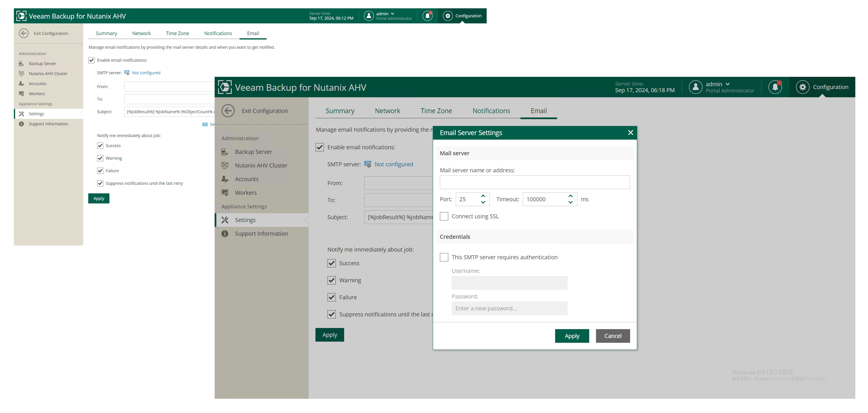Uncheck Failure notification in the front window
The width and height of the screenshot is (868, 413).
(332, 297)
